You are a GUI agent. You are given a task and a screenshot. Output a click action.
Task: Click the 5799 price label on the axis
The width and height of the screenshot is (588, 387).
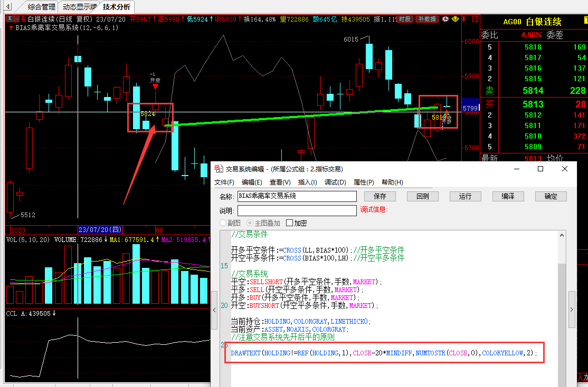(470, 108)
